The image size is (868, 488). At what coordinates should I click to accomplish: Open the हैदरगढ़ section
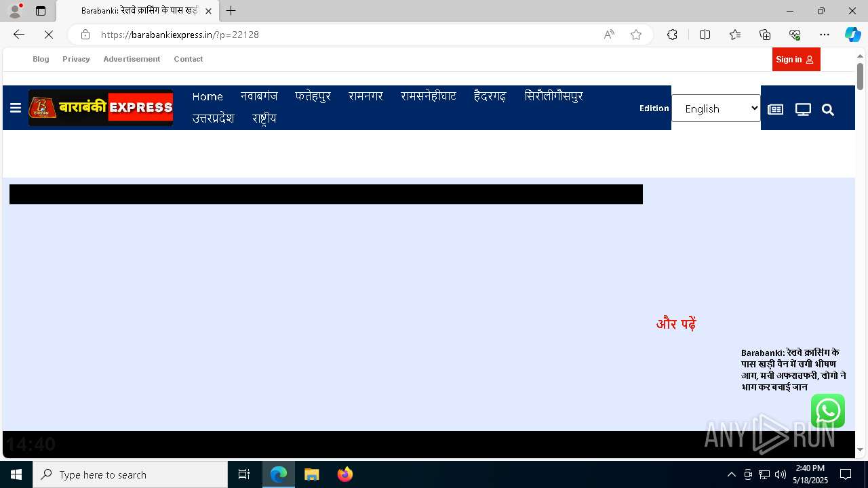click(x=490, y=96)
